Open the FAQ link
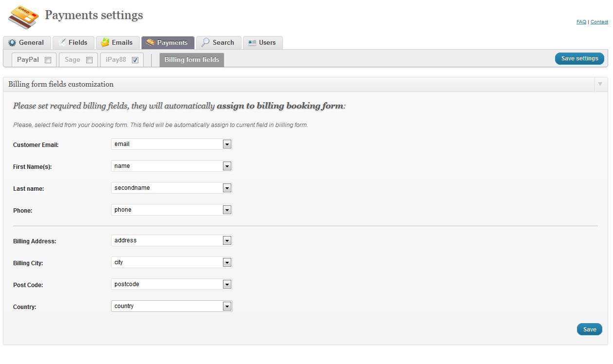 point(581,22)
